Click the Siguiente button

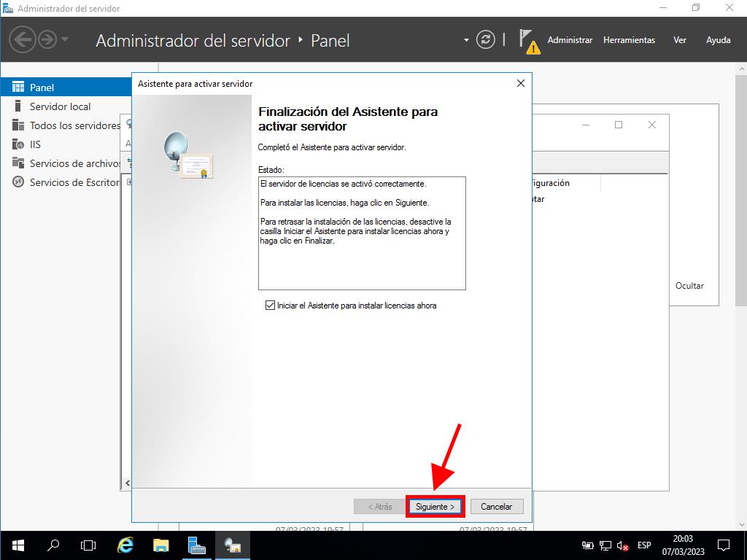coord(435,507)
